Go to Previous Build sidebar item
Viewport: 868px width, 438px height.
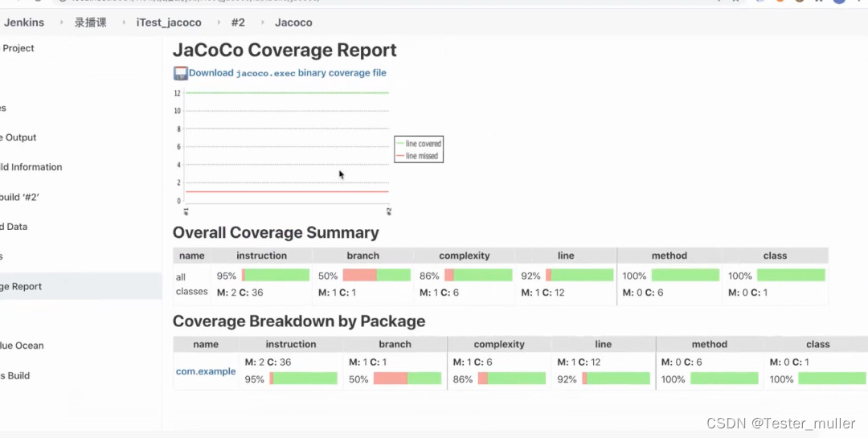(x=15, y=375)
